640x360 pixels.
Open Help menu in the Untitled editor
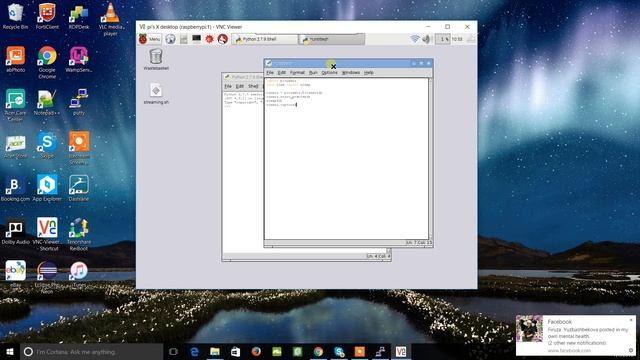(x=369, y=73)
